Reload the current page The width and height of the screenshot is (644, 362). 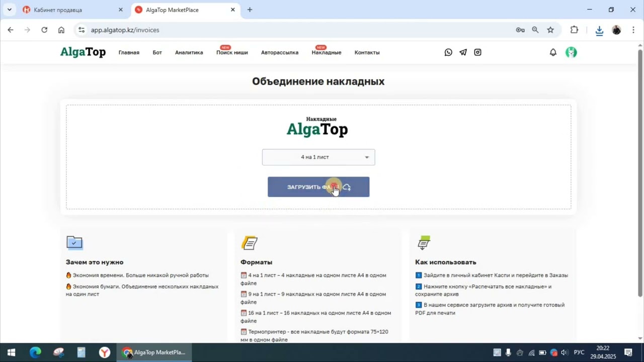44,30
